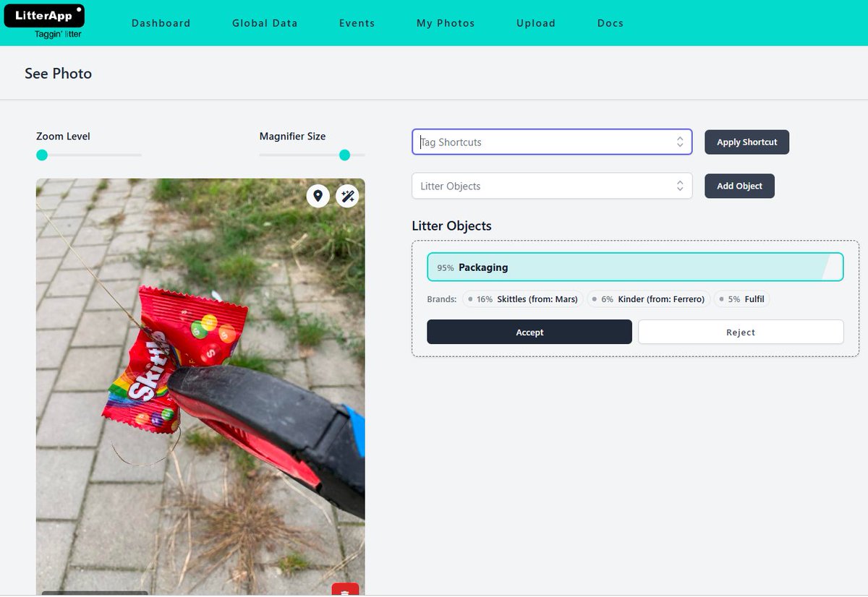Viewport: 868px width, 597px height.
Task: Click the 'Taggin' litter' tagline
Action: click(58, 34)
